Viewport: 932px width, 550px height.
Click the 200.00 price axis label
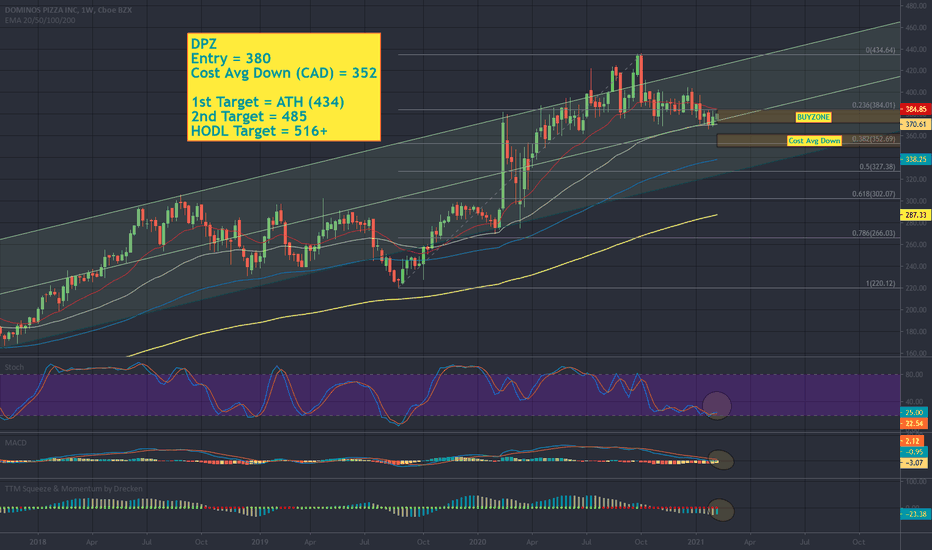pos(916,310)
